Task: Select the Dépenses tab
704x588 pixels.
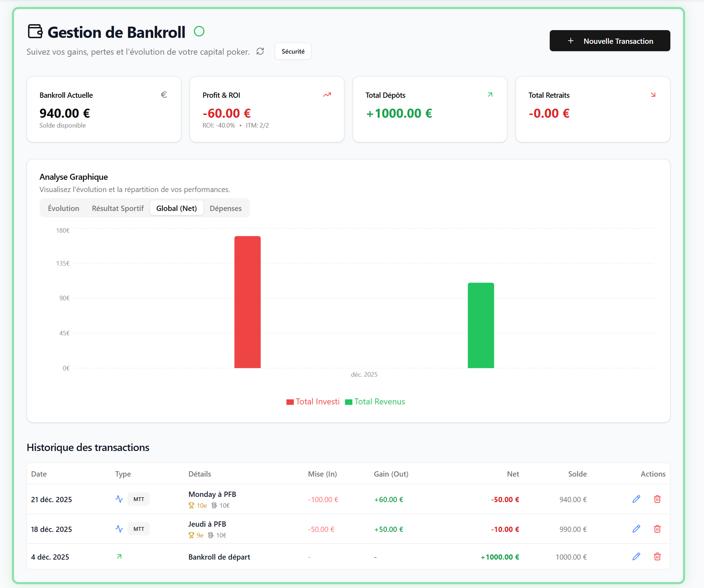Action: click(225, 208)
